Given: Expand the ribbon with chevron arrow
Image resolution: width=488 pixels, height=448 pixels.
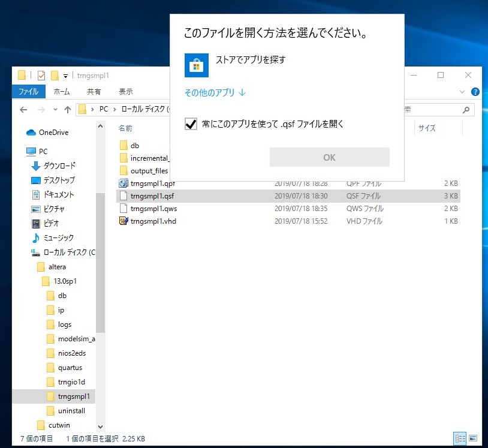Looking at the screenshot, I should (462, 92).
